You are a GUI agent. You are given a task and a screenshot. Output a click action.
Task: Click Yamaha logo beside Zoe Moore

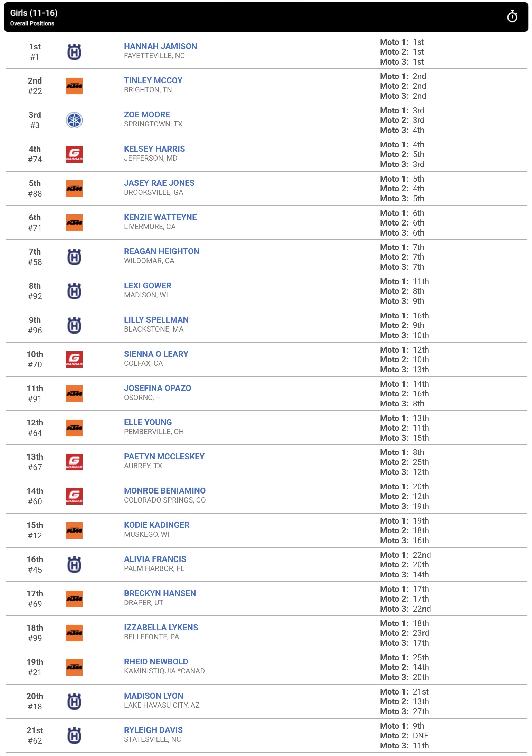[x=74, y=120]
